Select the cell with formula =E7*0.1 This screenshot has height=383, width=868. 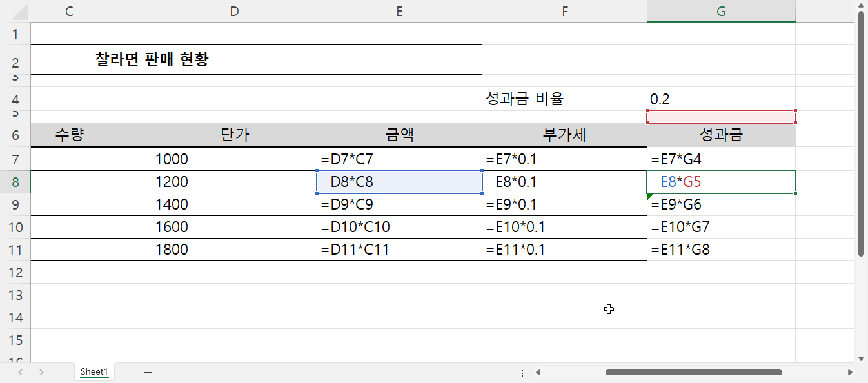pyautogui.click(x=564, y=159)
